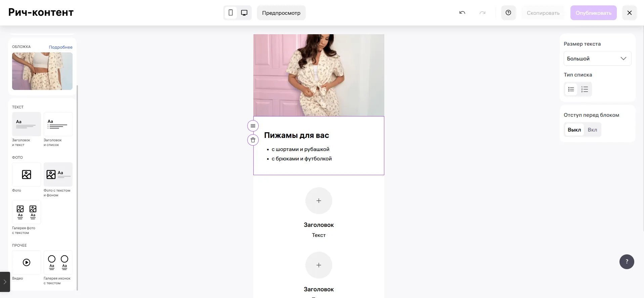Click the left panel scrollbar
Viewport: 644px width, 298px height.
pos(77,187)
